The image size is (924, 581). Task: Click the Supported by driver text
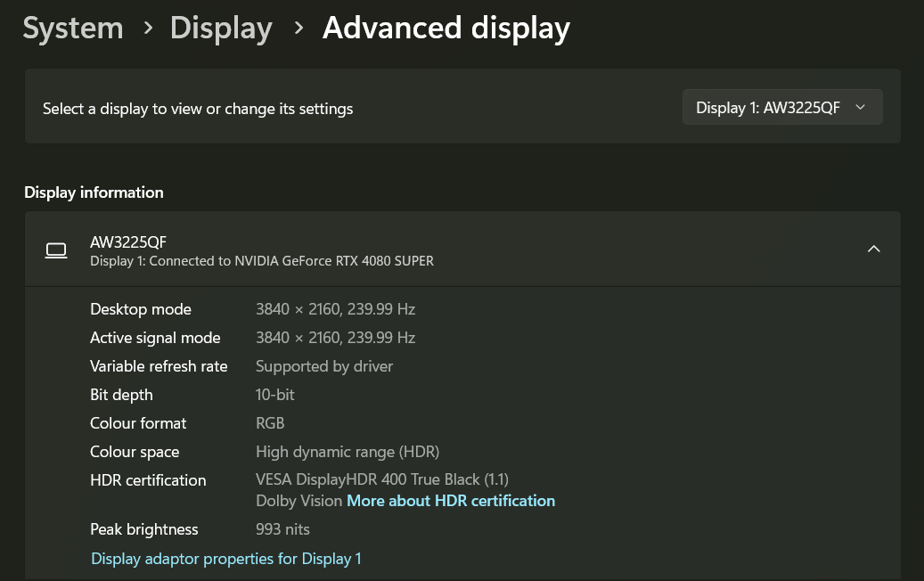point(324,366)
